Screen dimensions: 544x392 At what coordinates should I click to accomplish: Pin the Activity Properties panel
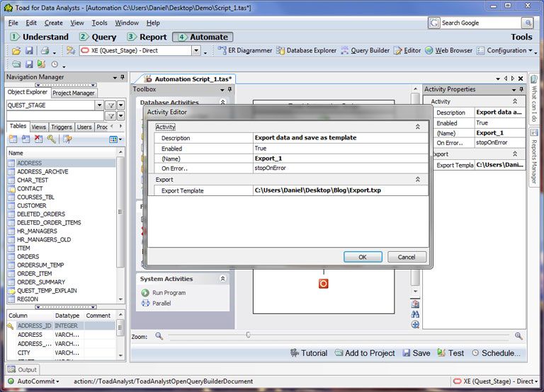tap(521, 89)
